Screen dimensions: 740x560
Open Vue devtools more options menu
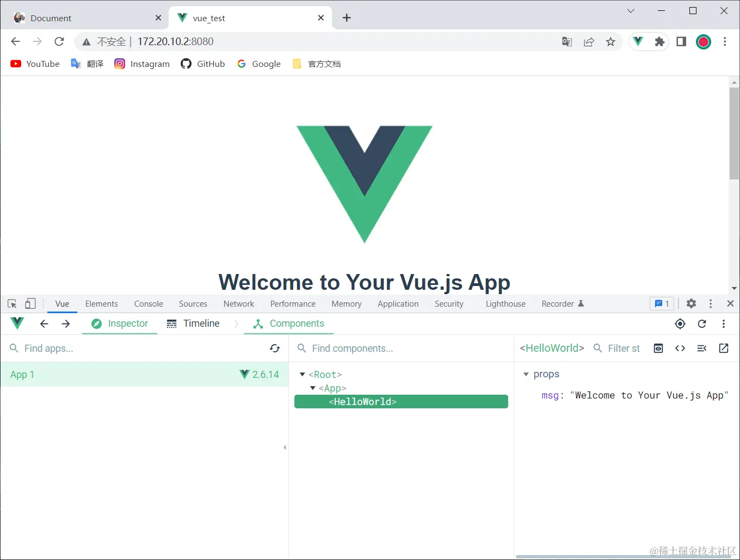(x=724, y=323)
